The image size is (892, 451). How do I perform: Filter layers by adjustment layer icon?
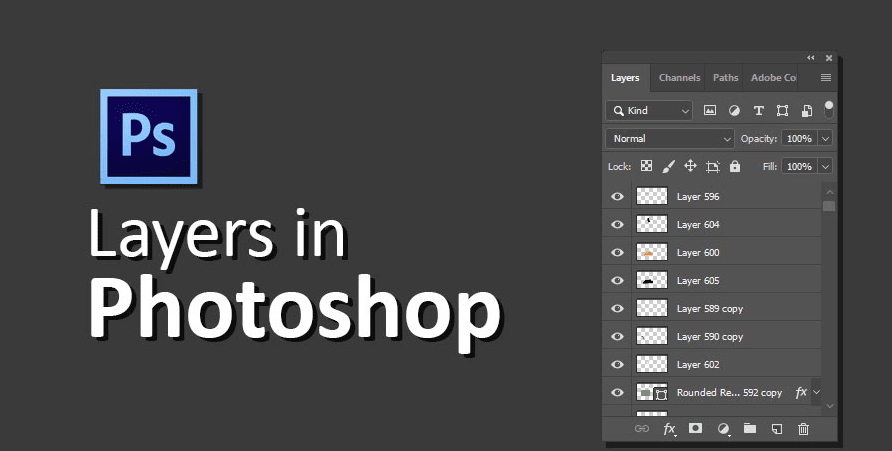[x=734, y=110]
